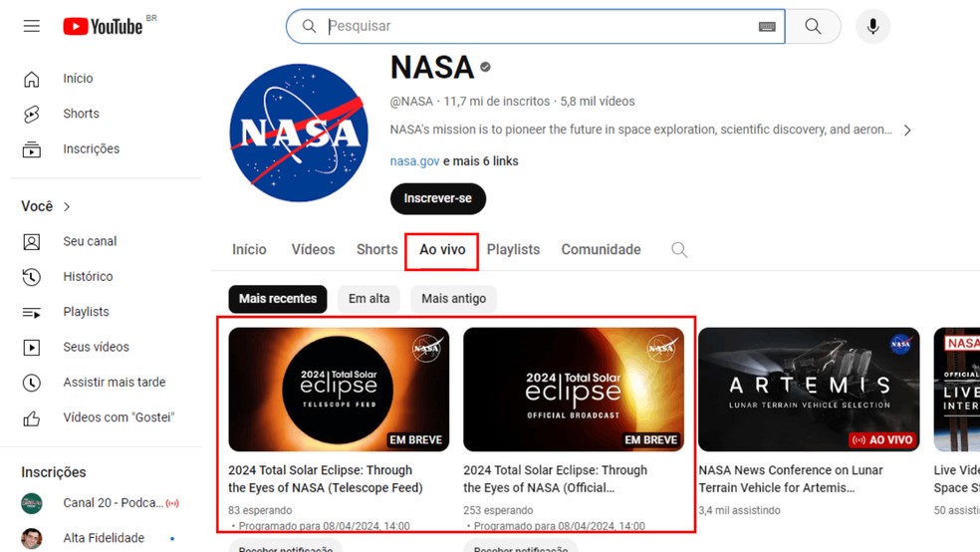
Task: Open the Artemis Lunar Terrain Vehicle thumbnail
Action: tap(809, 390)
